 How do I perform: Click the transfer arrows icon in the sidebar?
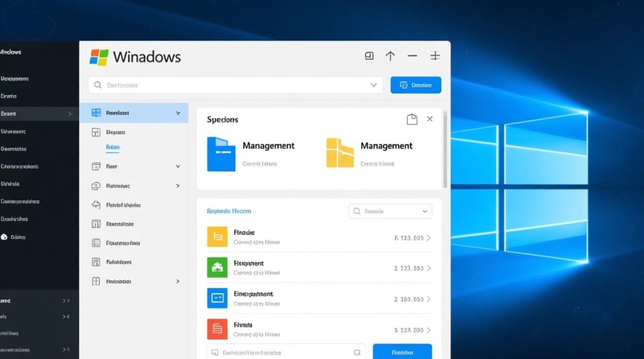(x=96, y=204)
